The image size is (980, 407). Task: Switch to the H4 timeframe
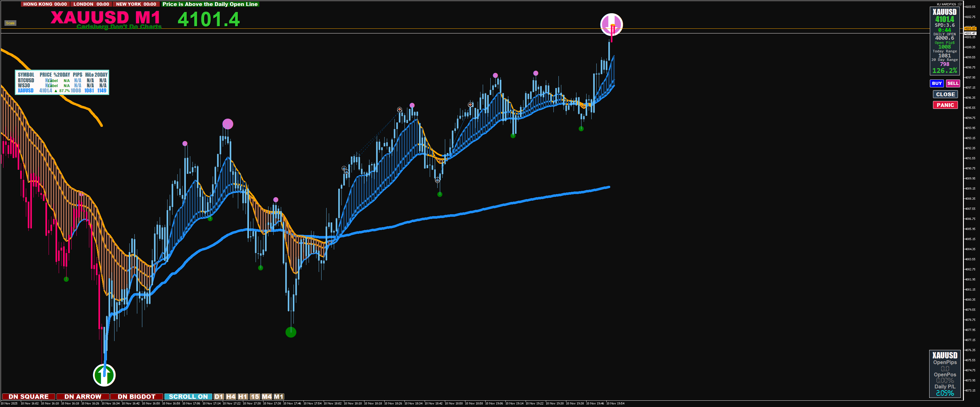(x=231, y=396)
